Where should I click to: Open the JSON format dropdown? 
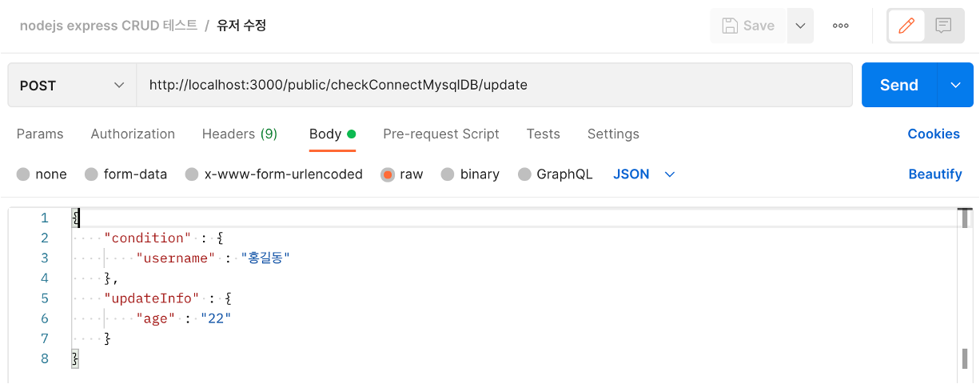pos(644,174)
